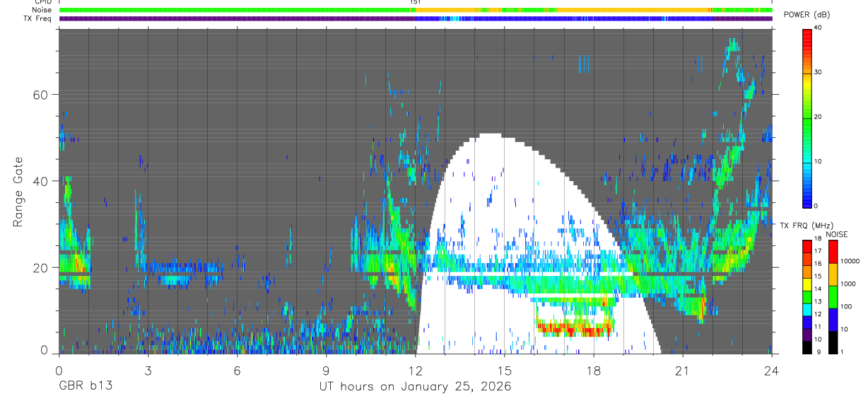Click the TX Freq row label
This screenshot has width=868, height=401.
click(39, 18)
